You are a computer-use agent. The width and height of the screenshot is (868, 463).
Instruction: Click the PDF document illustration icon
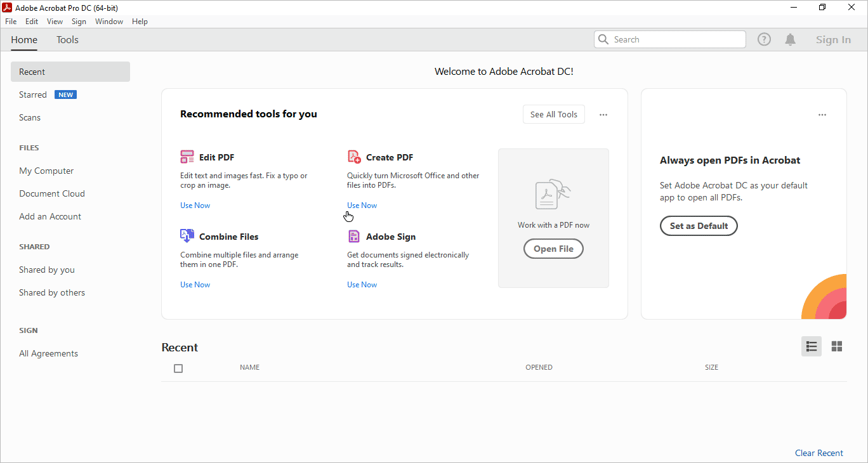tap(553, 194)
